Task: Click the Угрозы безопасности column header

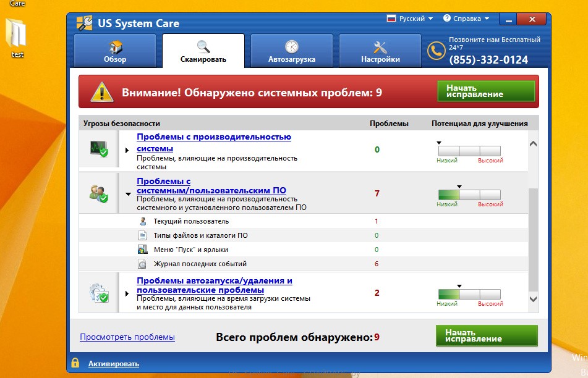Action: [122, 124]
